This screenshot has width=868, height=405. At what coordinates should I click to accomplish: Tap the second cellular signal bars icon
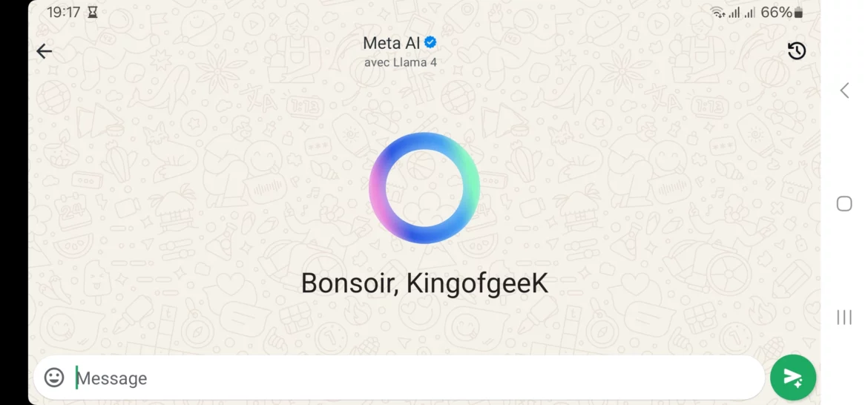pos(750,12)
